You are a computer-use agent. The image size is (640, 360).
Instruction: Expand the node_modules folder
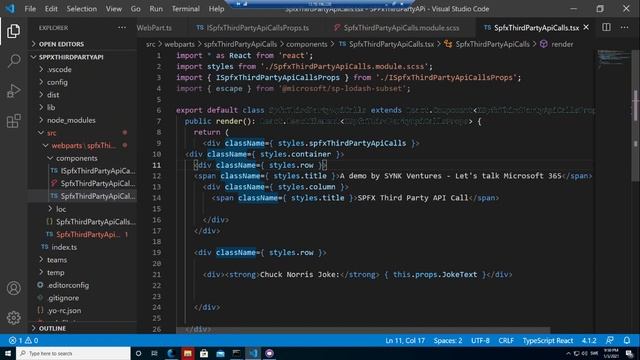(71, 120)
